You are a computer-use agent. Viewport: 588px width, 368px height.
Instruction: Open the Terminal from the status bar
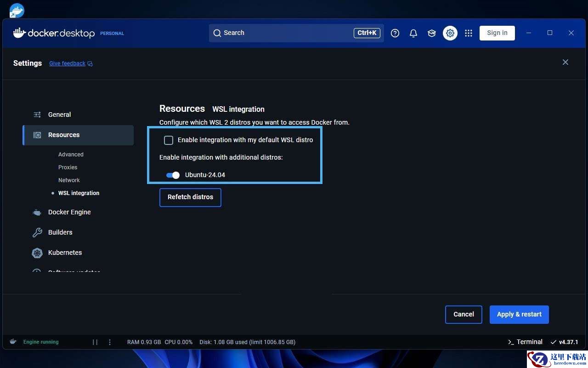tap(525, 342)
